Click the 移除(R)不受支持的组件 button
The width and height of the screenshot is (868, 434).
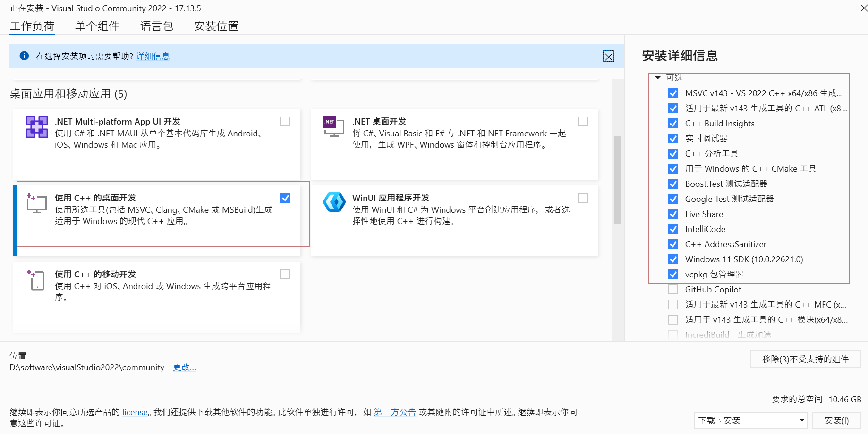[x=806, y=359]
